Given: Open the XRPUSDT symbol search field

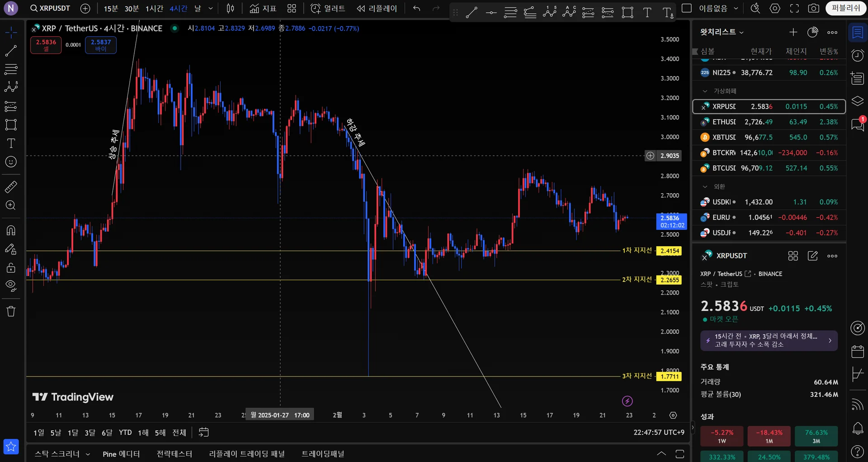Looking at the screenshot, I should [50, 9].
